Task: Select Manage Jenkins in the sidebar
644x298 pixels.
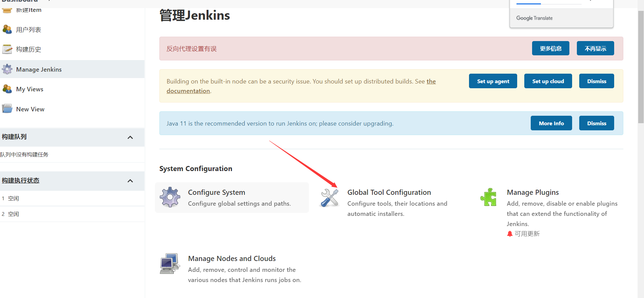Action: (x=39, y=70)
